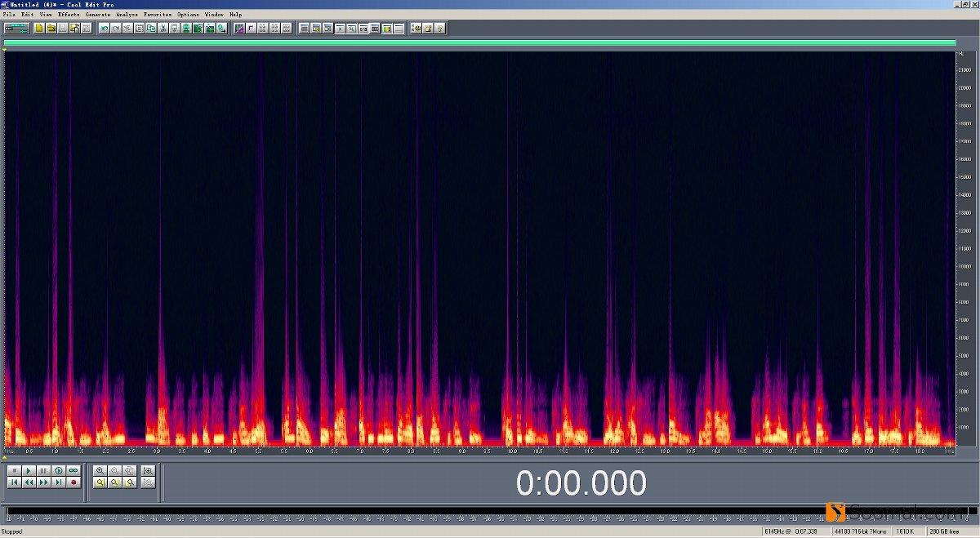Click Zoom to right edge of selection
This screenshot has height=538, width=980.
point(129,482)
